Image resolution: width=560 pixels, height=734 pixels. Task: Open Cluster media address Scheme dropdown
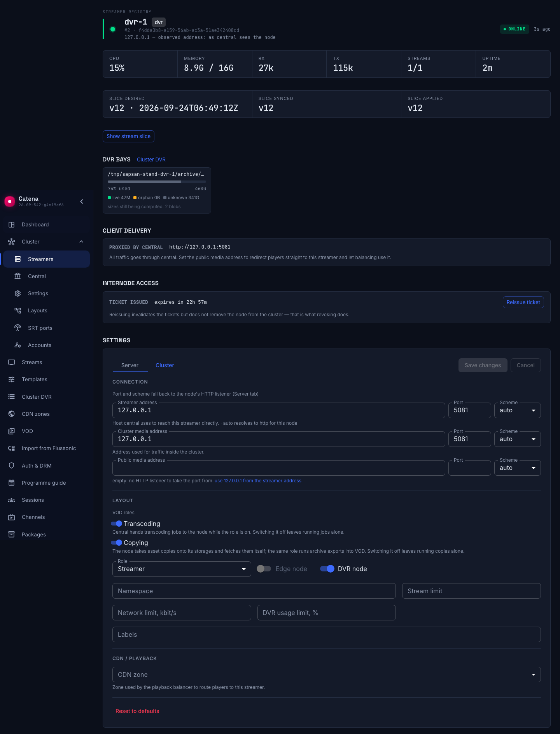(x=517, y=439)
